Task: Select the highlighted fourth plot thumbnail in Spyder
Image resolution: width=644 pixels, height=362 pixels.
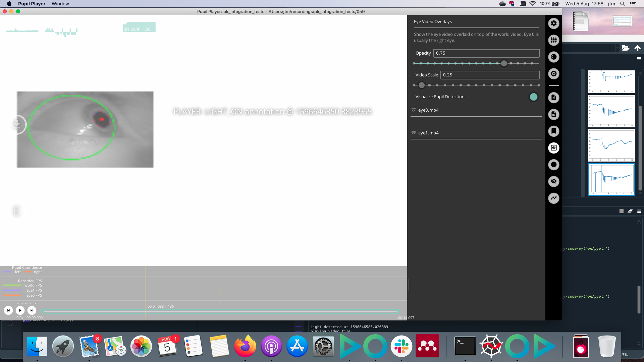Action: pos(611,180)
